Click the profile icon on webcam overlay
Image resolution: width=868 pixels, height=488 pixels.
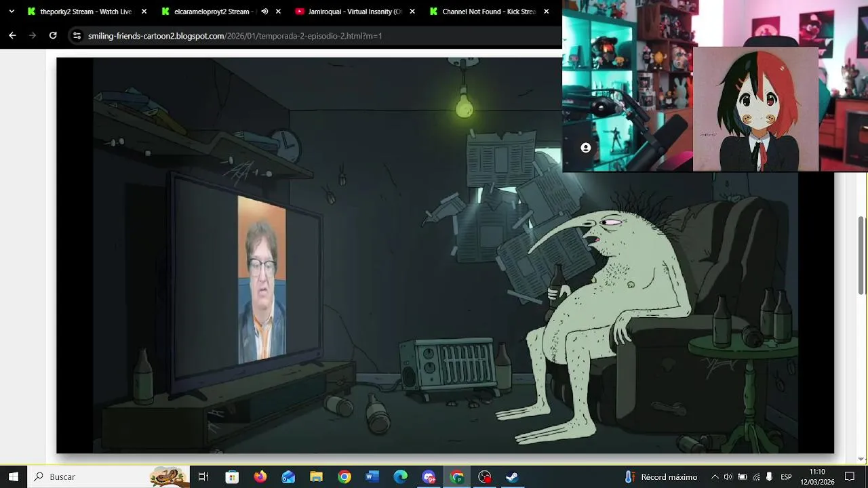[x=585, y=148]
